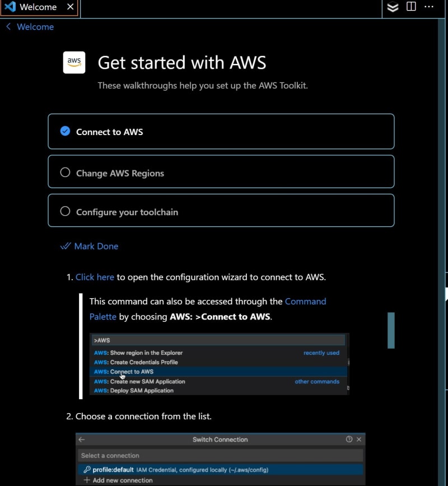Click the split editor icon
The image size is (448, 486).
tap(411, 7)
